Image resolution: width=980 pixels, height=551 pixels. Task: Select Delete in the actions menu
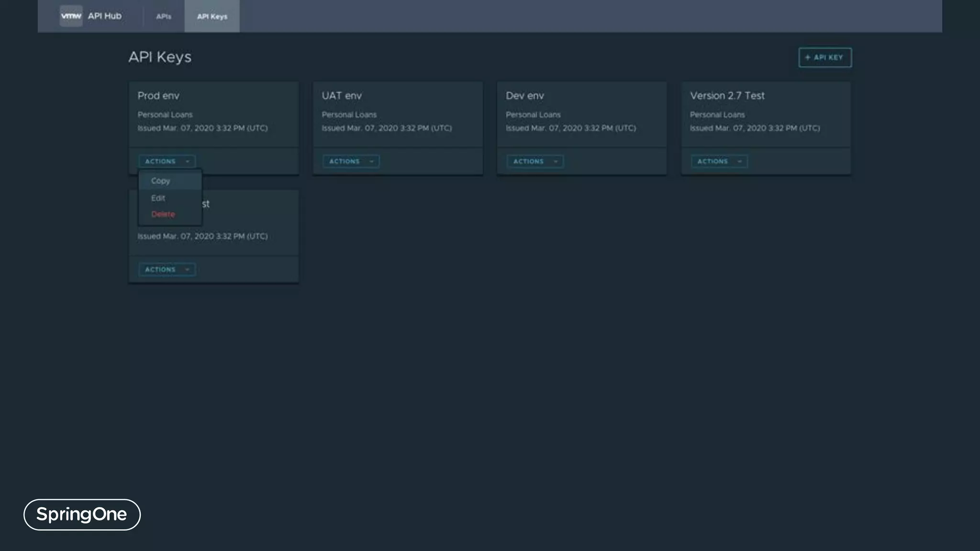163,214
